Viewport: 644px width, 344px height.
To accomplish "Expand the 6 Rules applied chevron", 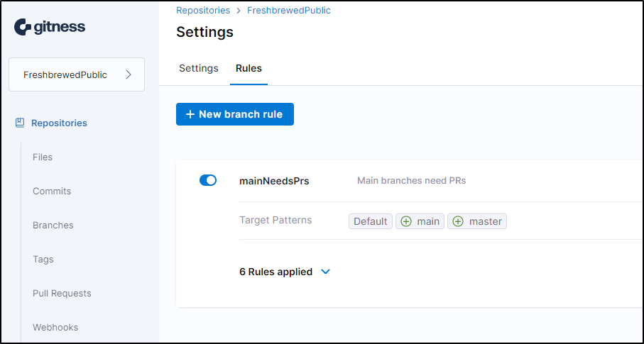I will point(326,272).
